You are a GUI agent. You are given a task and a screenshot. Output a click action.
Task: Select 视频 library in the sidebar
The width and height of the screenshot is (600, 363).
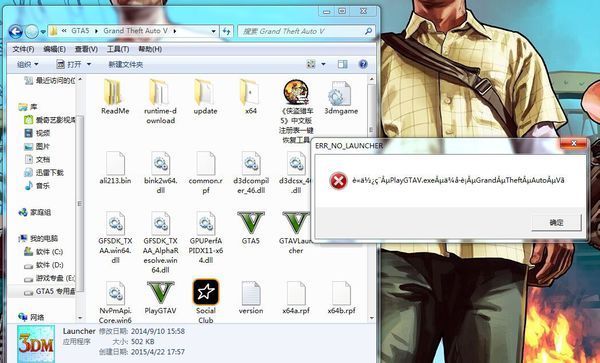(x=38, y=133)
